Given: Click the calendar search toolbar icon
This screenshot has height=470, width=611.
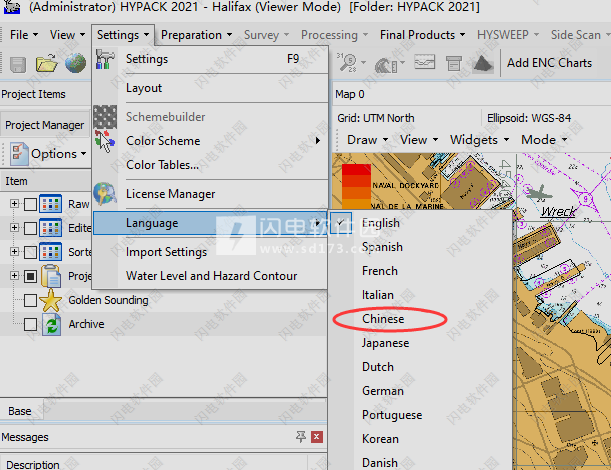Looking at the screenshot, I should (x=347, y=63).
